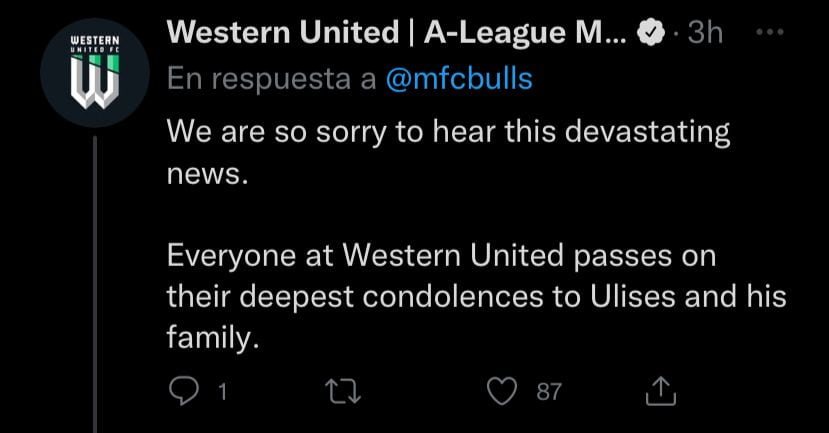Click the word "family." ending the tweet
Screen dimensions: 829x433
[x=213, y=338]
